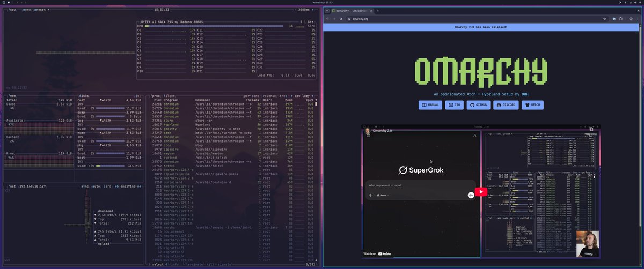Select the fcitx5 process row
This screenshot has width=644, height=269.
(231, 166)
